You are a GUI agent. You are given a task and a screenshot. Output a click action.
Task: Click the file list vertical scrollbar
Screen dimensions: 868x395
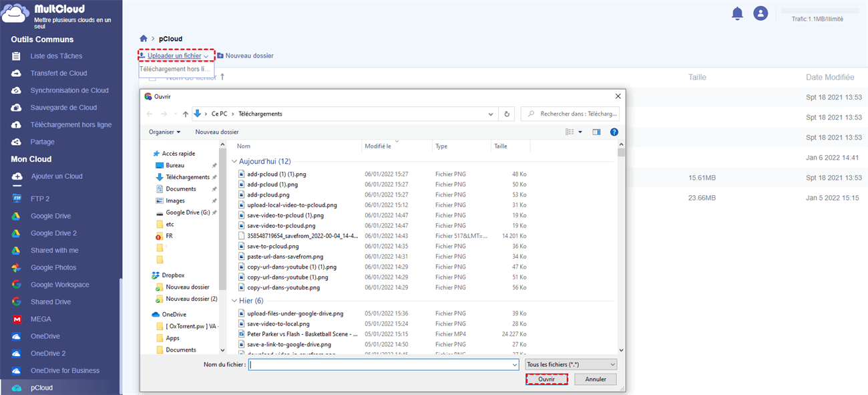(621, 247)
